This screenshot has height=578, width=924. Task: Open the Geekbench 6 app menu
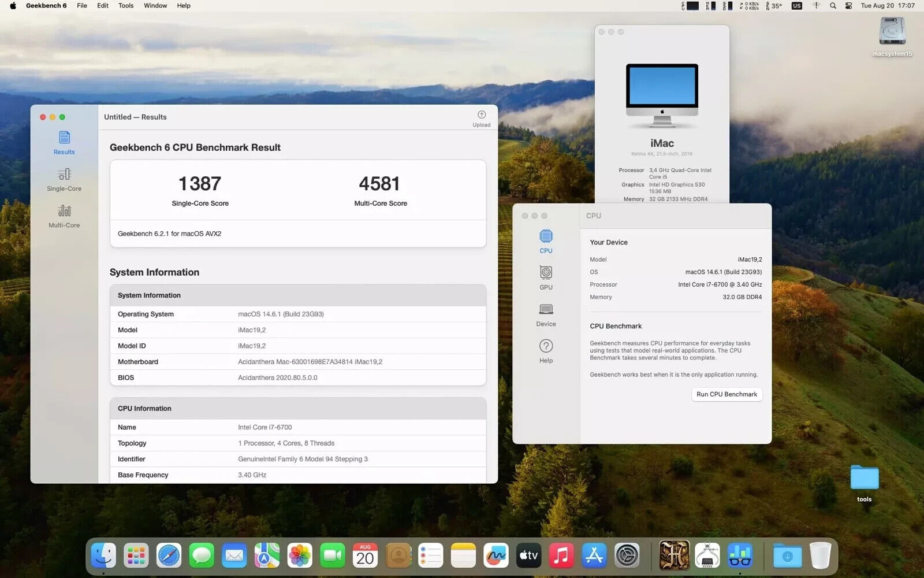point(46,6)
